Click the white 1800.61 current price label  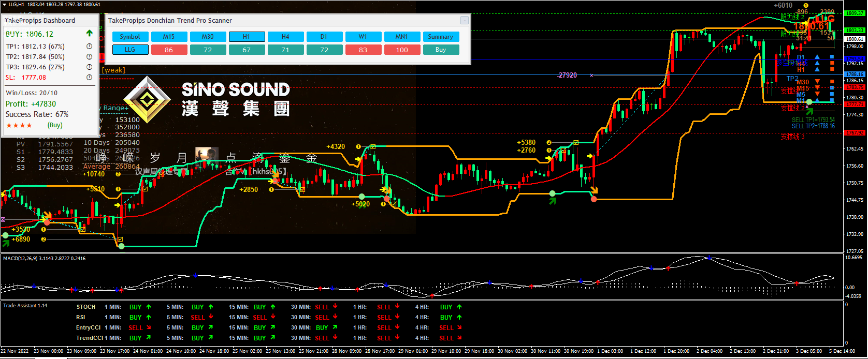click(855, 39)
